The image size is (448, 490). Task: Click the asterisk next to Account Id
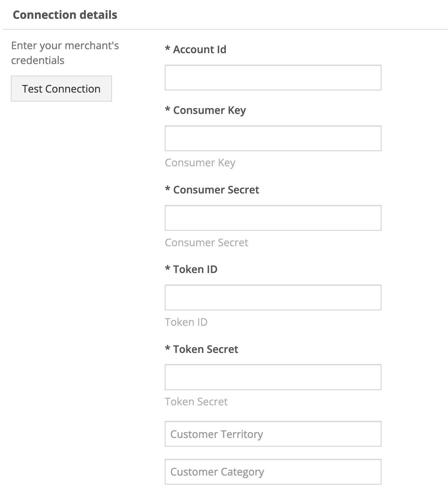[x=168, y=48]
